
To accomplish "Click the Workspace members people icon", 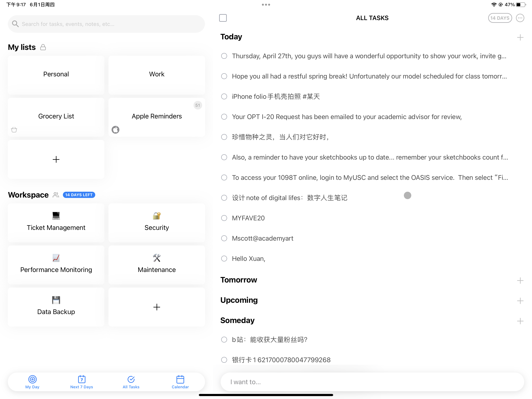I will coord(56,195).
